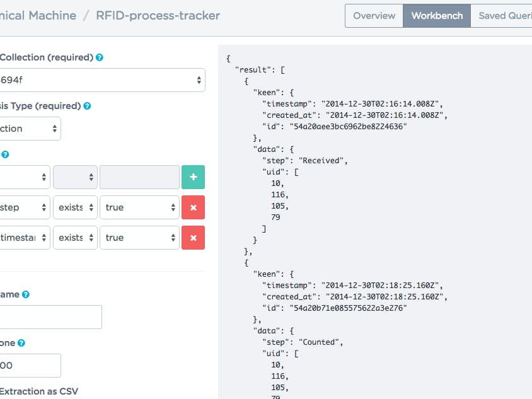532x399 pixels.
Task: Remove the 'step exists' filter with red X
Action: pyautogui.click(x=193, y=207)
